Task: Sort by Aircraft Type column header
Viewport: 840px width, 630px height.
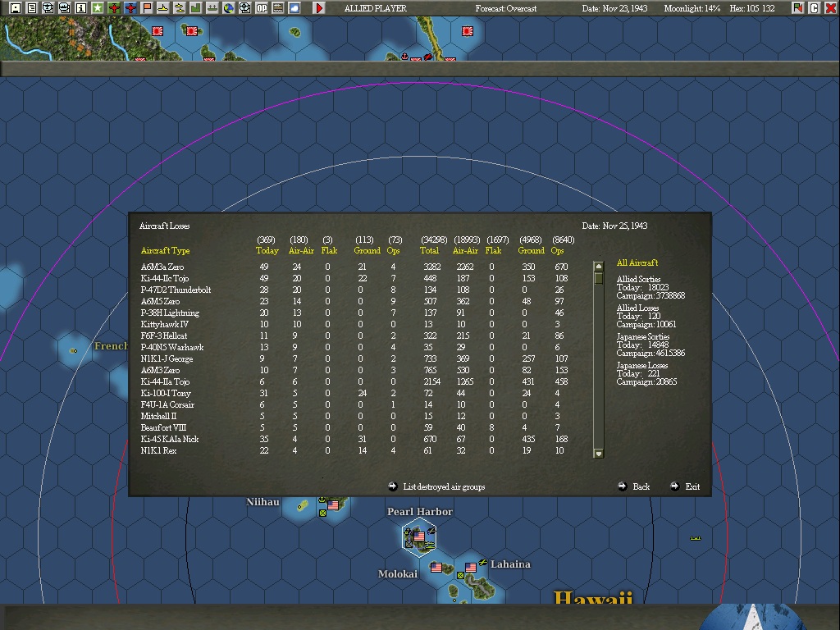Action: coord(165,250)
